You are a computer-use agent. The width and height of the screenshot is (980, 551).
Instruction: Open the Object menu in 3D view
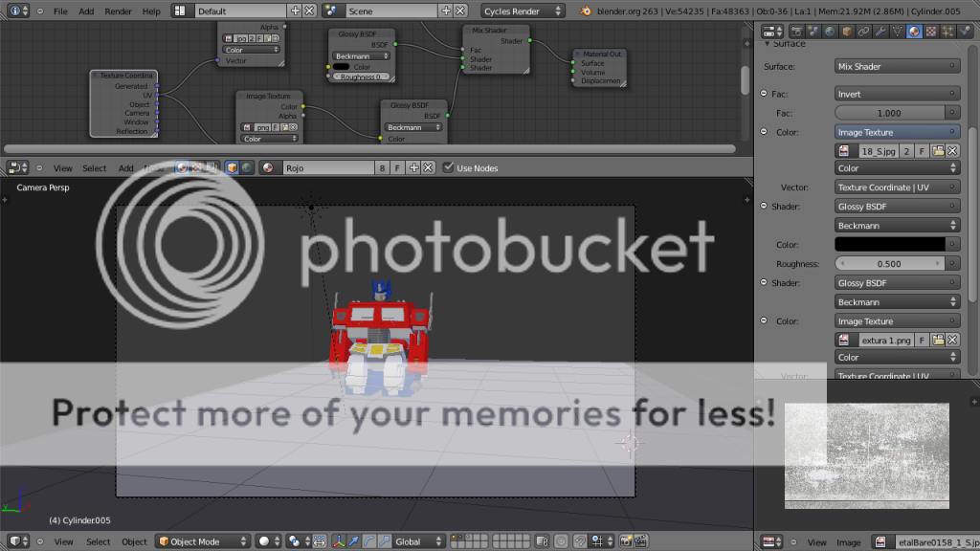(134, 541)
